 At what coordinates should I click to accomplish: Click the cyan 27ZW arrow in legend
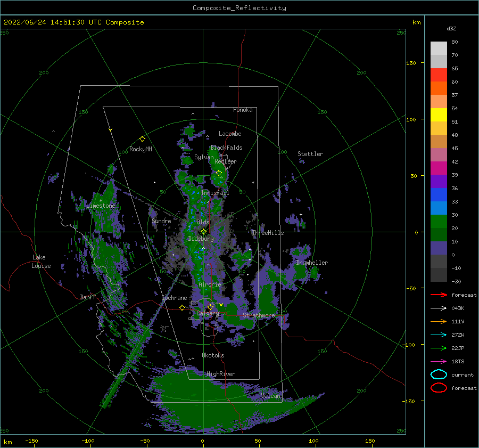[x=439, y=335]
